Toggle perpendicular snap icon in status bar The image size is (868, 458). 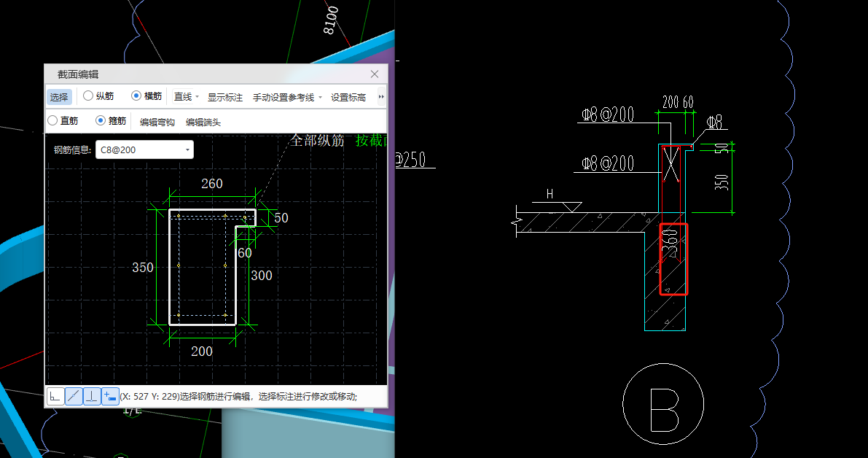coord(92,396)
